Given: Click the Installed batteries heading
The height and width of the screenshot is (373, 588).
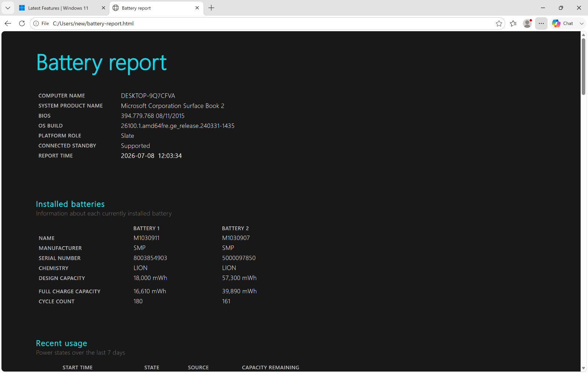Looking at the screenshot, I should pos(70,204).
